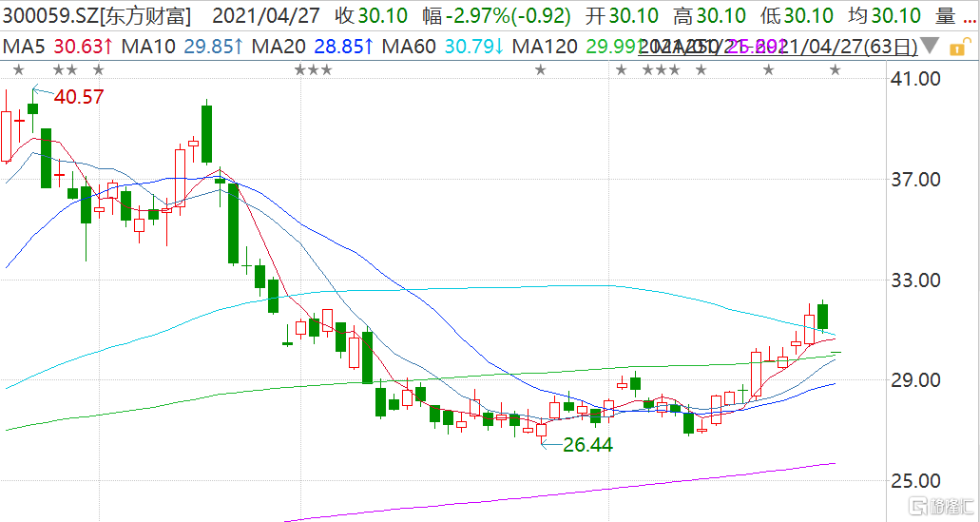
Task: Click the 40.57 peak price annotation
Action: [78, 97]
